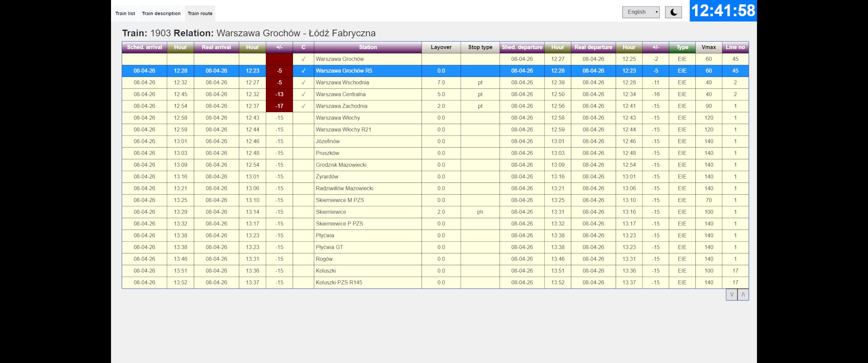Select the Koluszki PZS R145 row
Viewport: 868px width, 363px height.
pos(339,283)
